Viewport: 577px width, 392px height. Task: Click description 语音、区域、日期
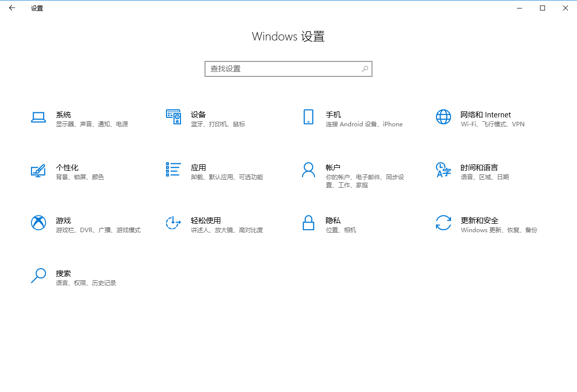tap(484, 177)
